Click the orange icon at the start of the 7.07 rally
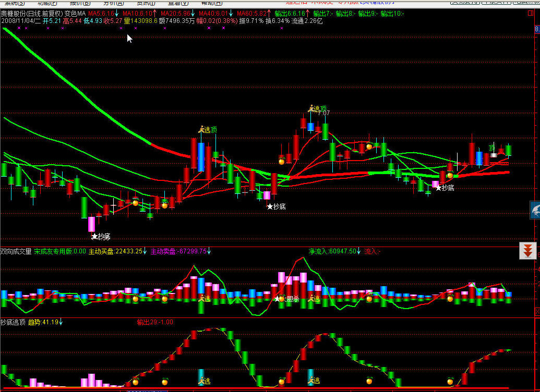This screenshot has height=392, width=540. point(281,161)
